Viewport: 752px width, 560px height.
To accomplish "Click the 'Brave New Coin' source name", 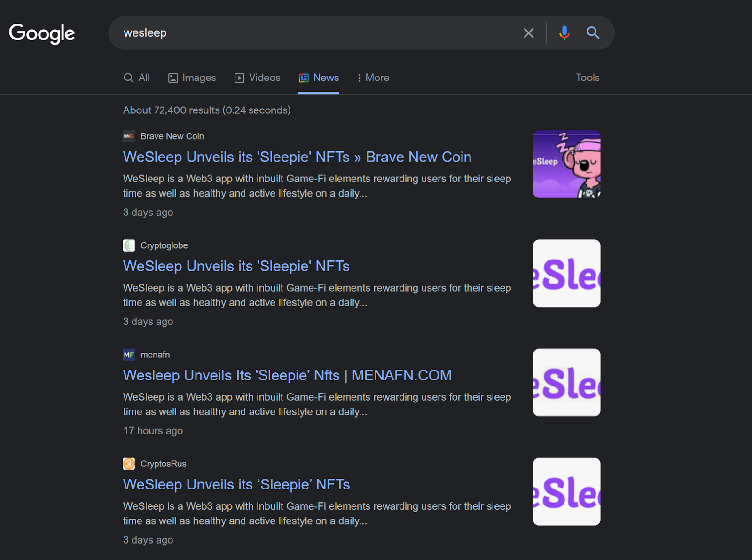I will (172, 136).
